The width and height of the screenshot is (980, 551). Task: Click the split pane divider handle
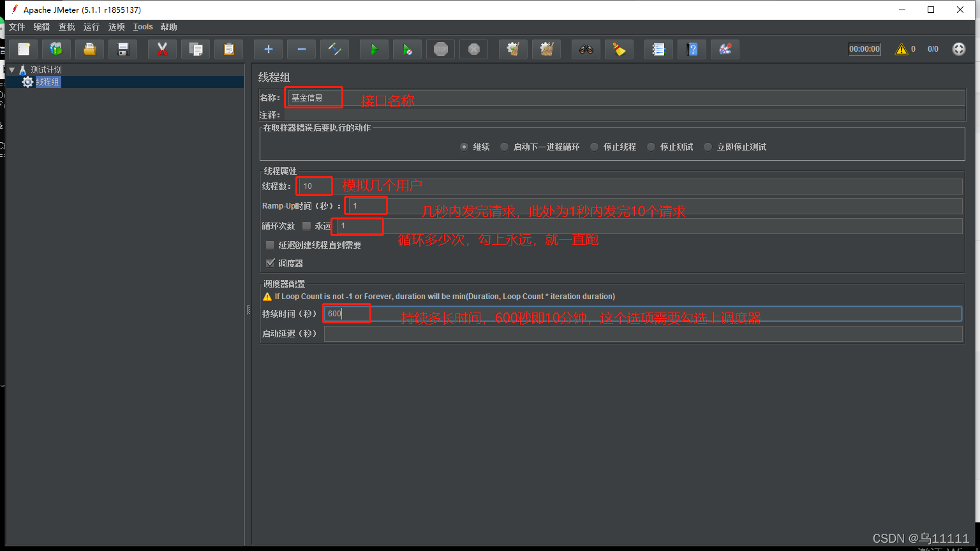pyautogui.click(x=248, y=310)
